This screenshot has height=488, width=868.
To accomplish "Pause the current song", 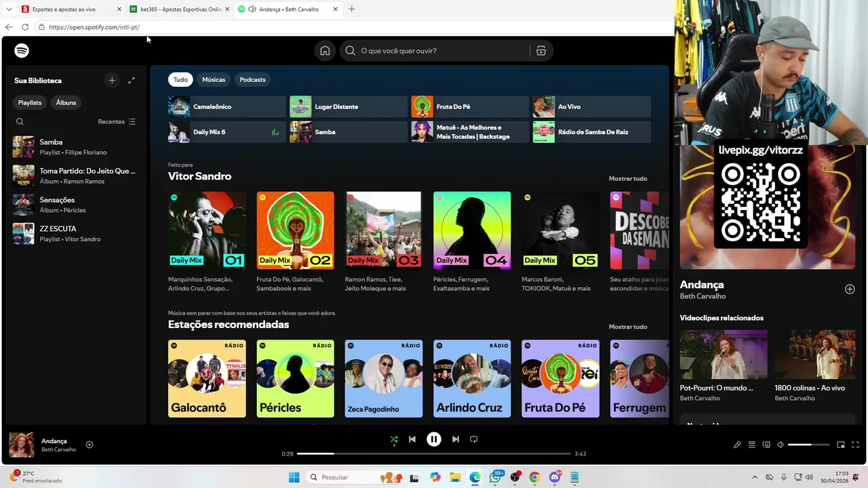I will (x=434, y=439).
